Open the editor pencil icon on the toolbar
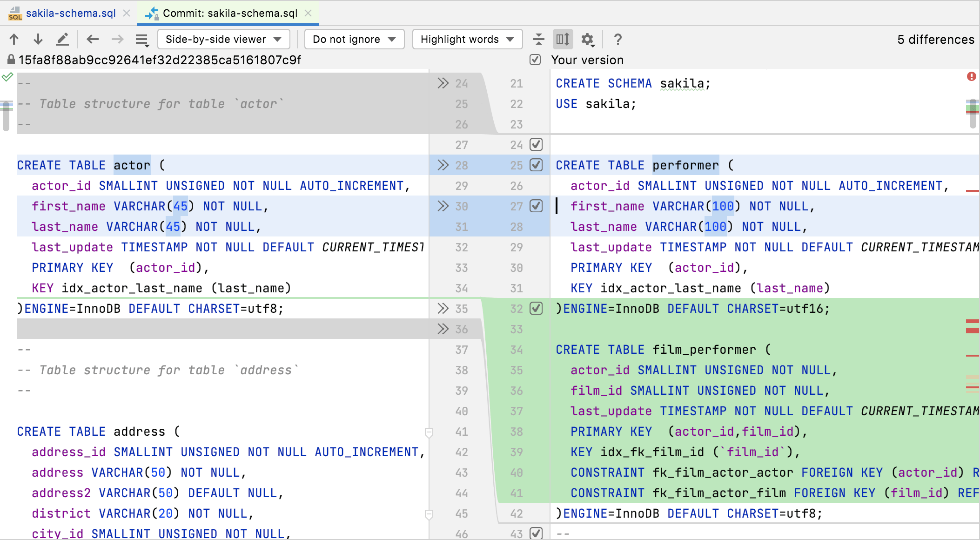 click(x=63, y=39)
